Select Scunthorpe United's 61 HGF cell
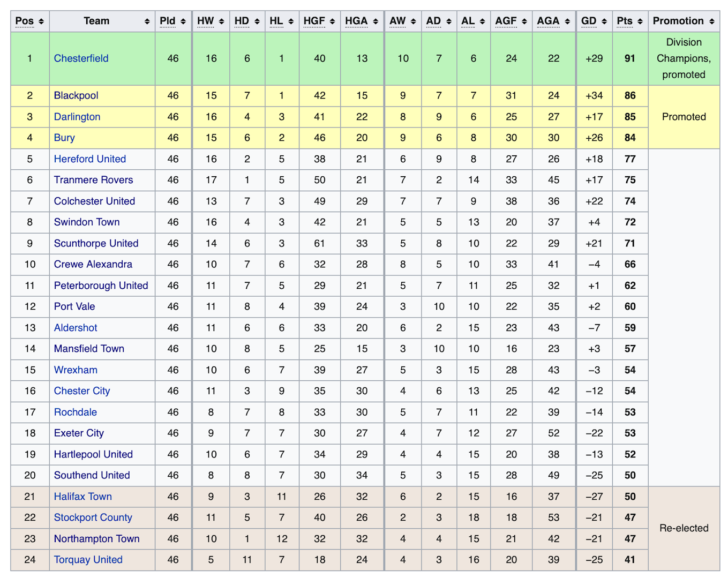Viewport: 728px width, 578px height. [x=320, y=243]
